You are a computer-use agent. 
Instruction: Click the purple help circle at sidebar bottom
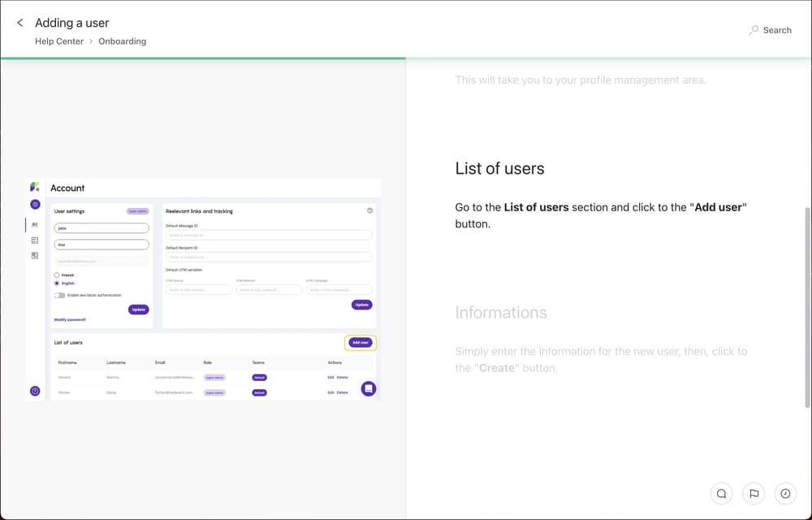pyautogui.click(x=35, y=391)
